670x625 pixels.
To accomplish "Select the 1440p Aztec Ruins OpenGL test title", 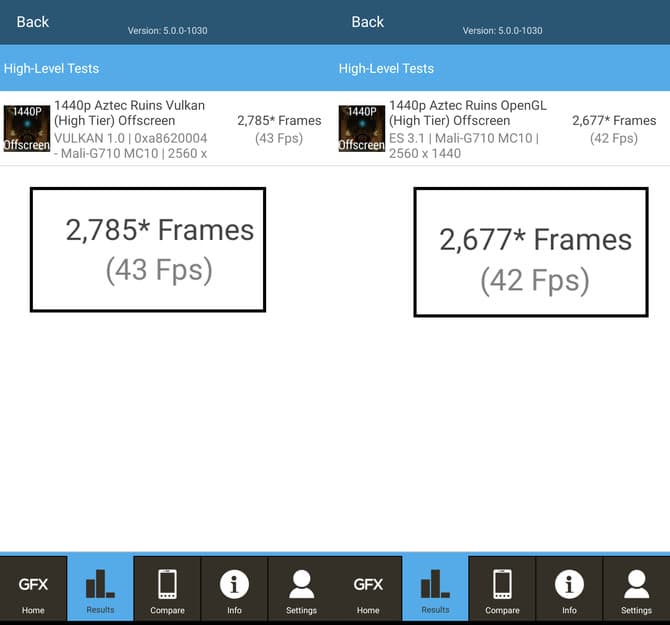I will pyautogui.click(x=467, y=113).
